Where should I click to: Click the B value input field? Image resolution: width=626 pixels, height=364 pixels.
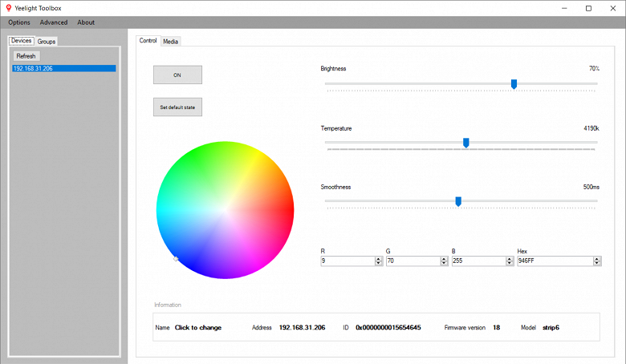(x=478, y=261)
